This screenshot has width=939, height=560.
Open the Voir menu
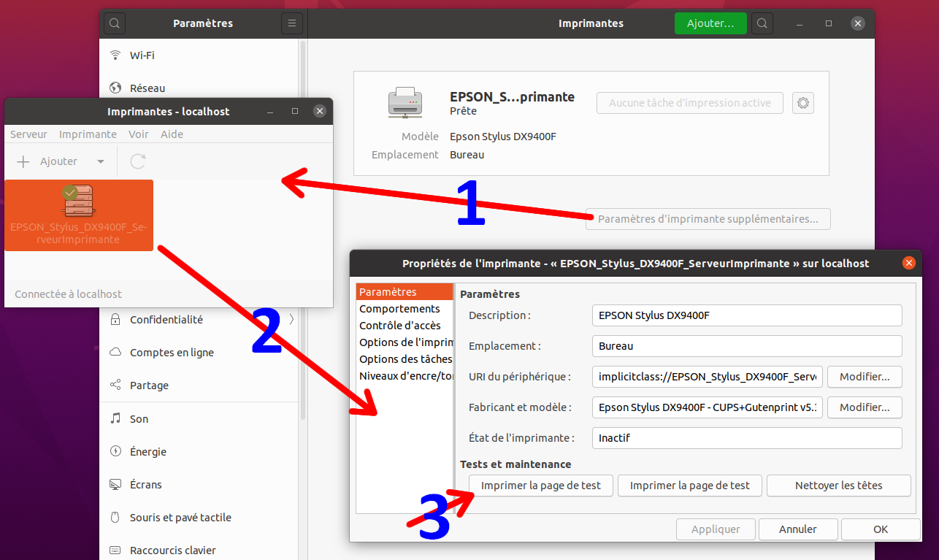click(x=139, y=134)
